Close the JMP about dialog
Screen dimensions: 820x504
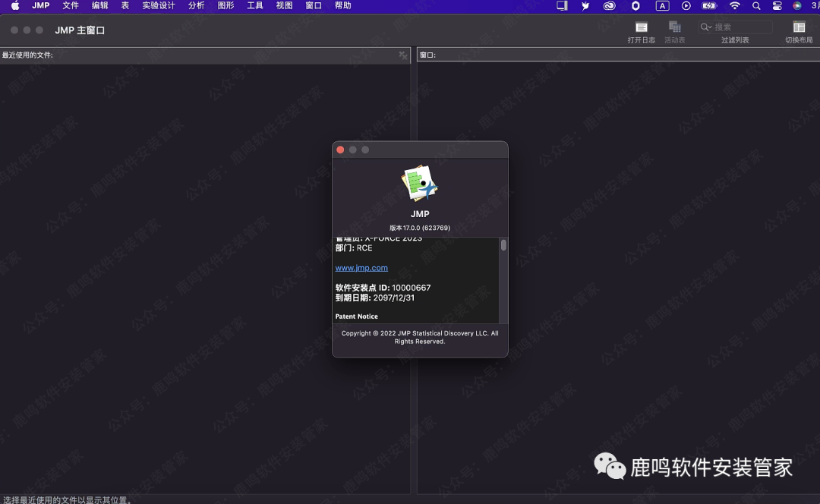point(340,150)
